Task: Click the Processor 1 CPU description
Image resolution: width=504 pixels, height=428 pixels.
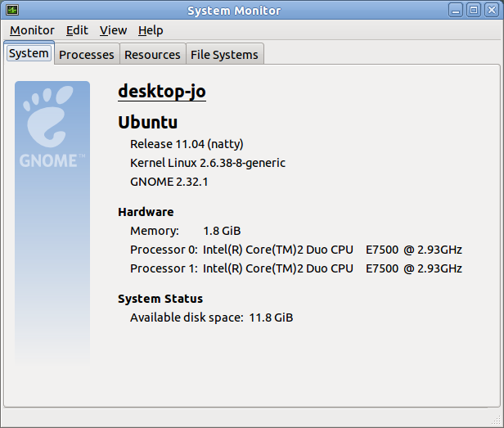Action: point(332,268)
